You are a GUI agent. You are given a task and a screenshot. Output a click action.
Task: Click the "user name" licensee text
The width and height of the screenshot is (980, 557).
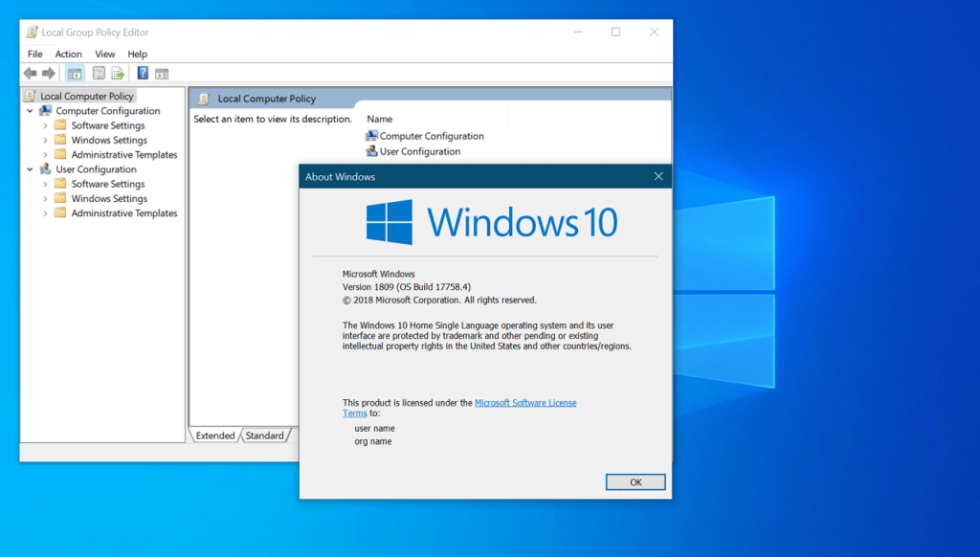click(x=374, y=428)
